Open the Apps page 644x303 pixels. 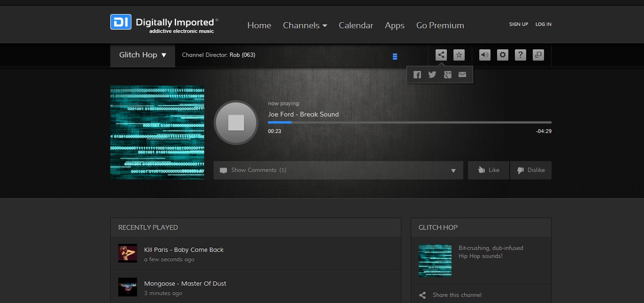tap(395, 25)
